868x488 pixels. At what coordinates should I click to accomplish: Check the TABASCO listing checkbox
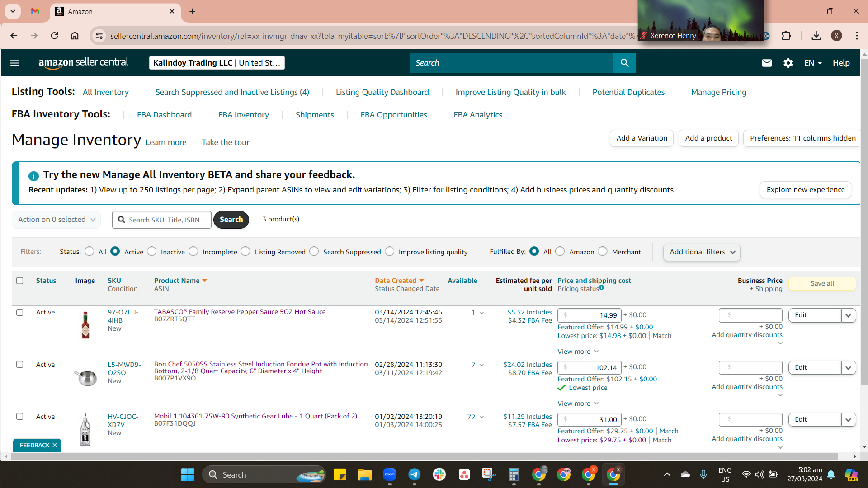(x=19, y=312)
